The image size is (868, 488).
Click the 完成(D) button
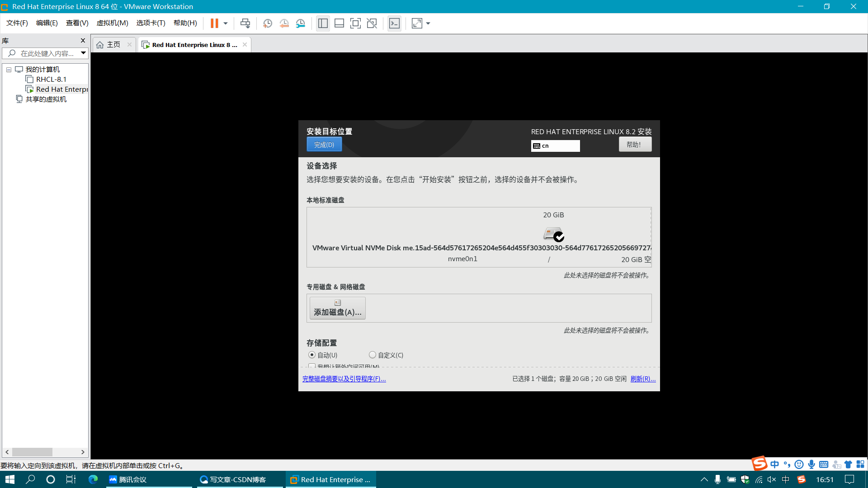324,145
